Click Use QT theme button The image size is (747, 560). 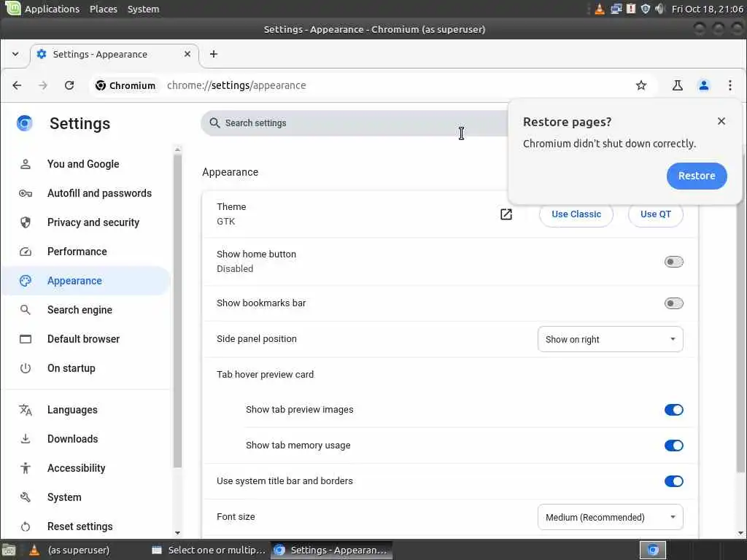(656, 214)
